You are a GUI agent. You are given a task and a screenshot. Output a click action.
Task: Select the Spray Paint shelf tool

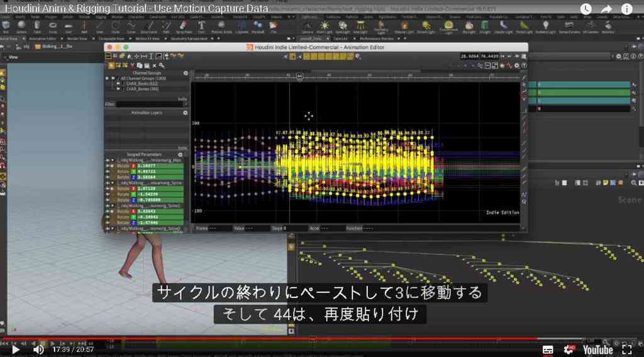point(184,26)
